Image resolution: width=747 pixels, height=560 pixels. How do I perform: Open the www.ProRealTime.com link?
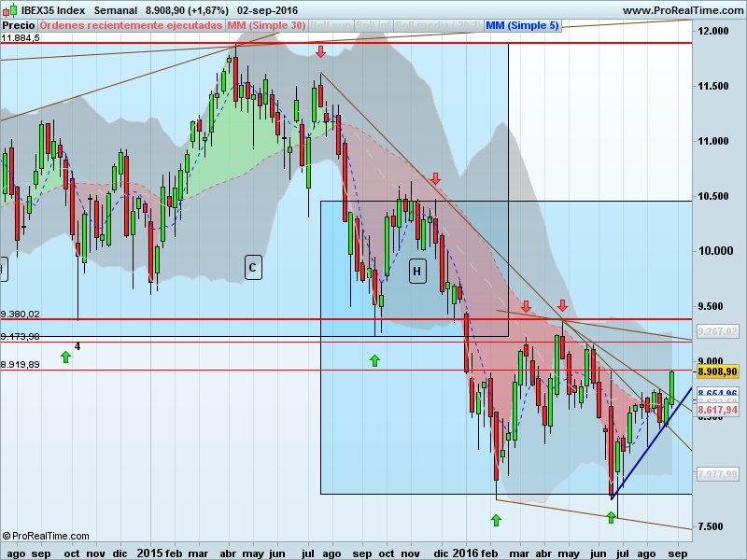point(683,10)
